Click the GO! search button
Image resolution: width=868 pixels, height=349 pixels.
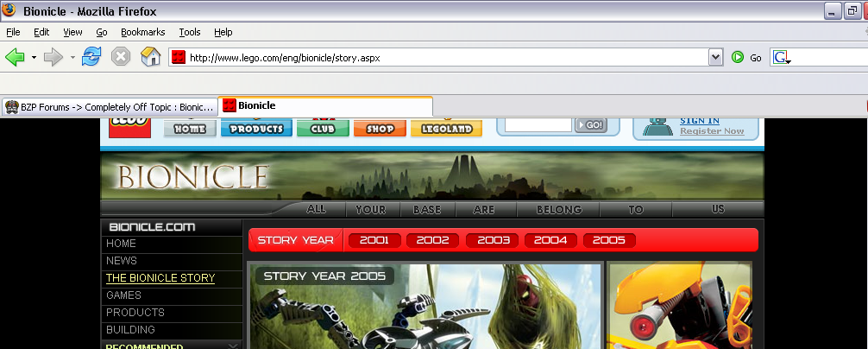[591, 125]
